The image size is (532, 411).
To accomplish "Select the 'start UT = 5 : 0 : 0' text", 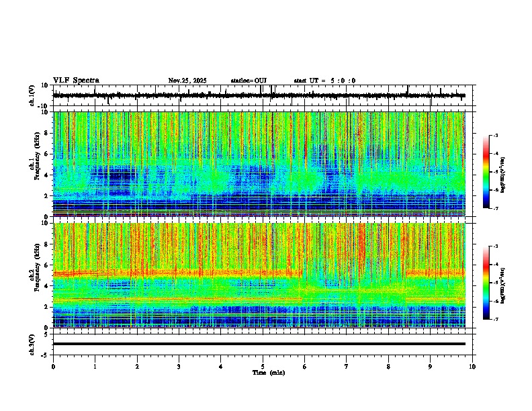I will [x=324, y=81].
